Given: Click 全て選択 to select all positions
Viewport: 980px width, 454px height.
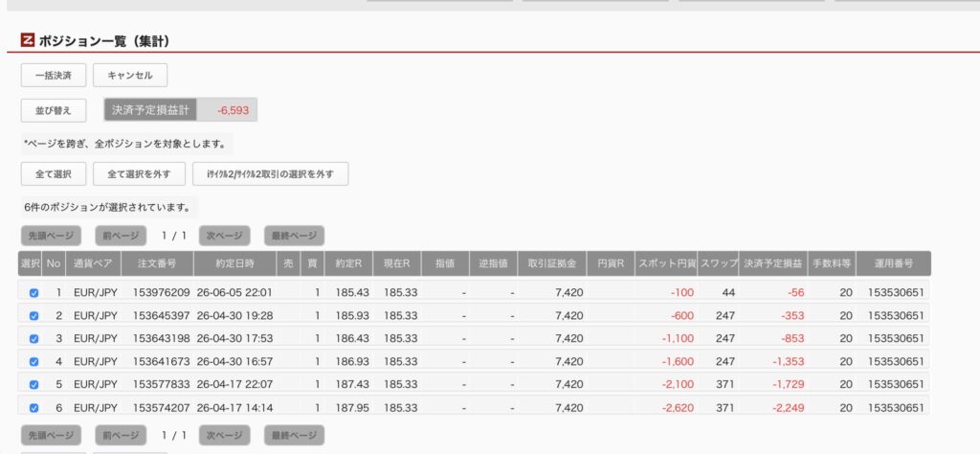Looking at the screenshot, I should (54, 174).
